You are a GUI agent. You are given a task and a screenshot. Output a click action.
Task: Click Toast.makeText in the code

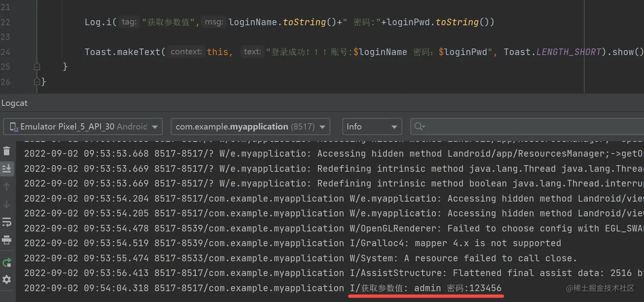click(x=123, y=52)
